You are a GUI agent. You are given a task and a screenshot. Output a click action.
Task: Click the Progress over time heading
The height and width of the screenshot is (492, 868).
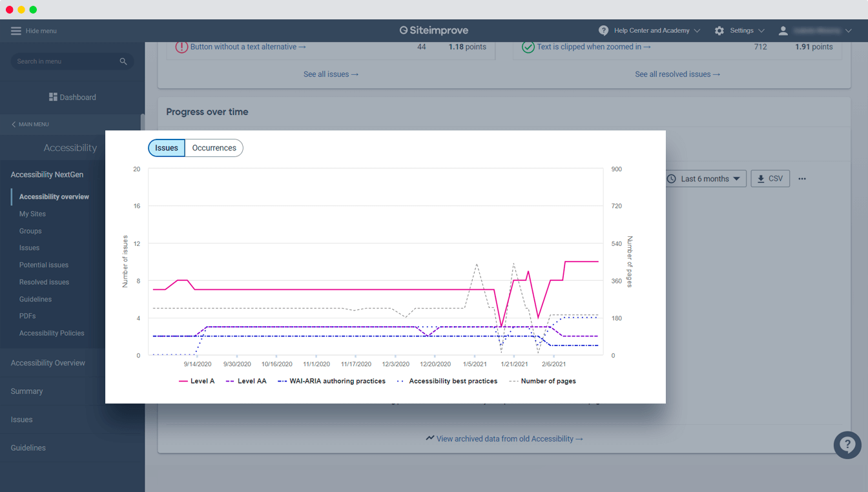pos(207,112)
